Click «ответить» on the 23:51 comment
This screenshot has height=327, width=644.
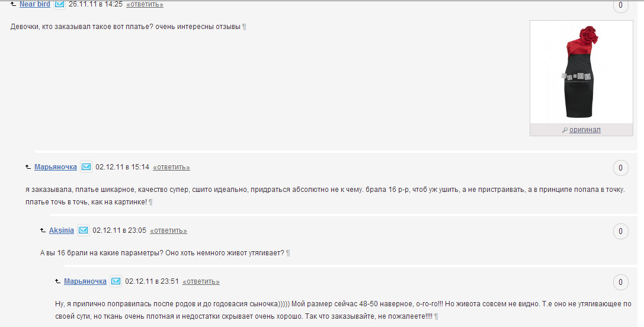point(201,282)
